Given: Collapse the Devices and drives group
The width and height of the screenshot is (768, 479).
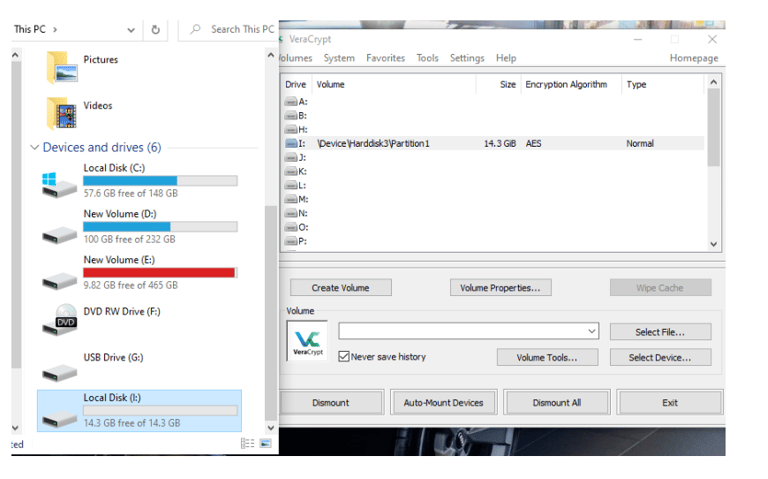Looking at the screenshot, I should 34,147.
